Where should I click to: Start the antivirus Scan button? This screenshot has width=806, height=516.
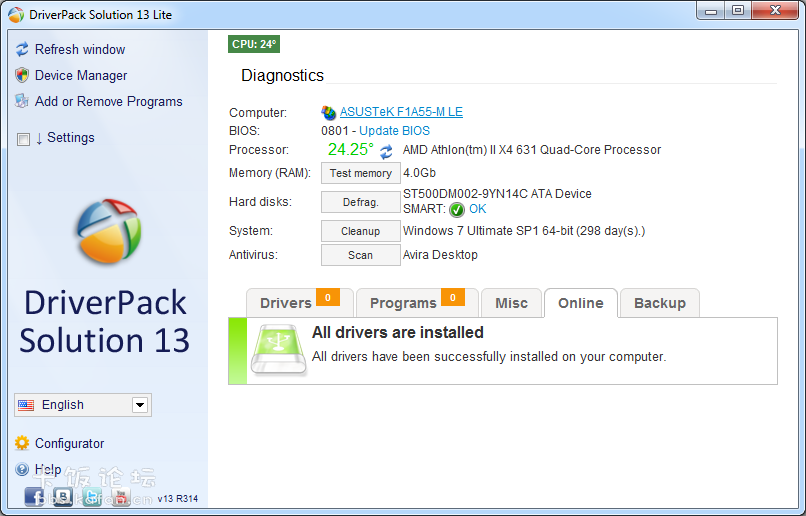coord(361,255)
